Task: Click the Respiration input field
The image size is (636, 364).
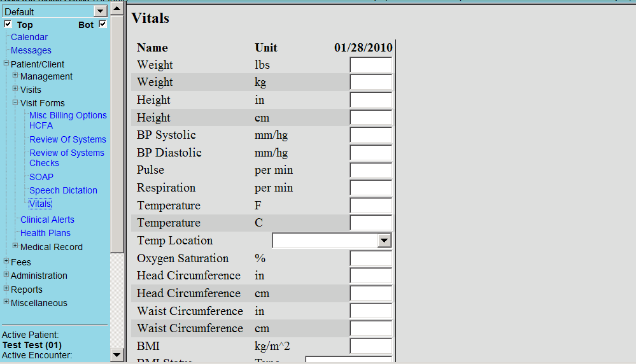Action: point(371,188)
